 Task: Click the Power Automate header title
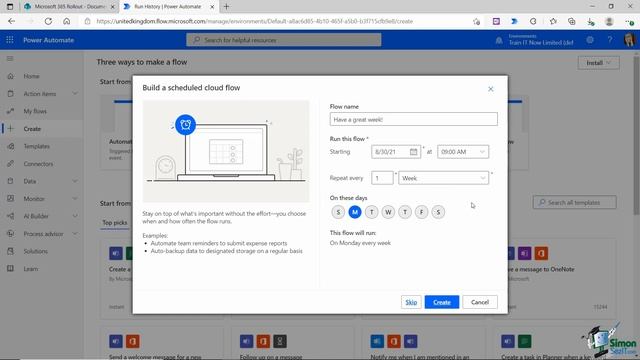(x=49, y=40)
